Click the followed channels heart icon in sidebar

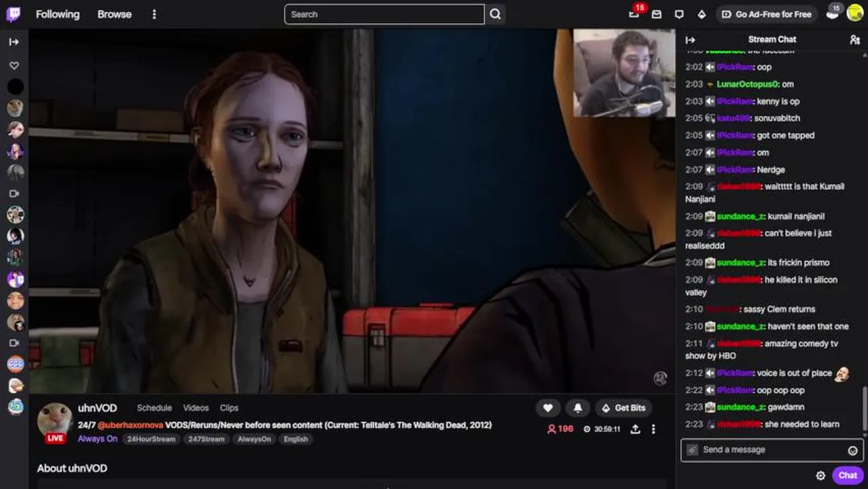(x=14, y=66)
